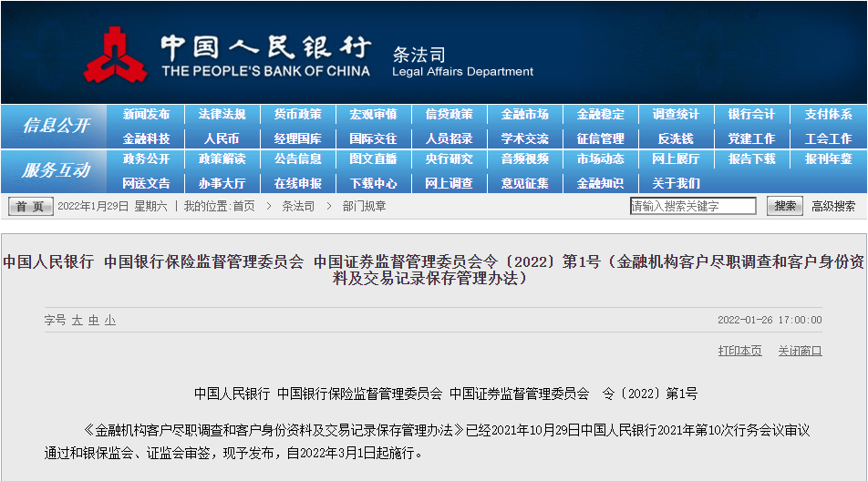Open 报告下载 navigation item

click(751, 159)
